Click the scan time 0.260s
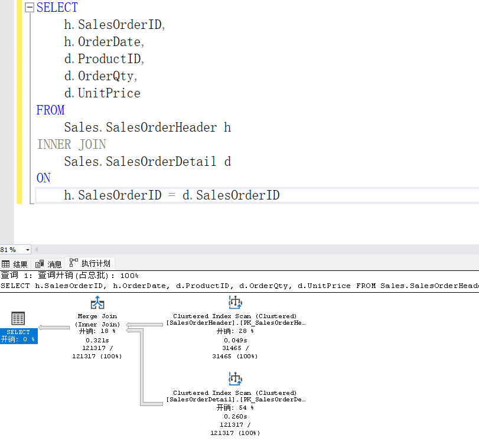This screenshot has height=448, width=479. [235, 417]
